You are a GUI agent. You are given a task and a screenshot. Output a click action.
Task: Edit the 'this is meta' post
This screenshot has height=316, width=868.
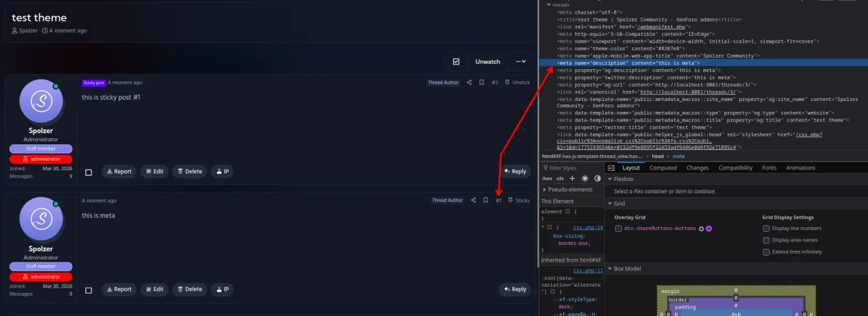[155, 290]
